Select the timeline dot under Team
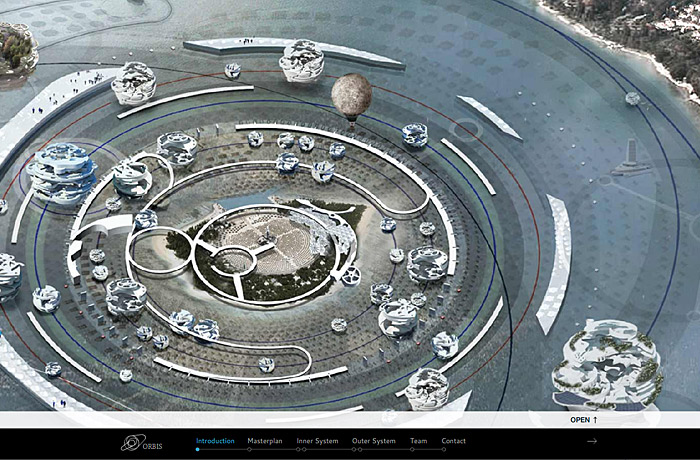This screenshot has height=460, width=700. pos(411,450)
